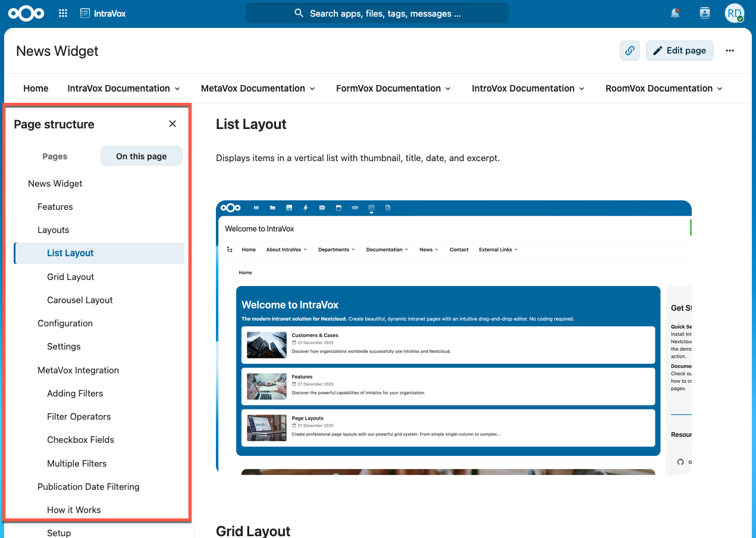Click the Nextcloud logo
756x538 pixels.
pos(26,13)
